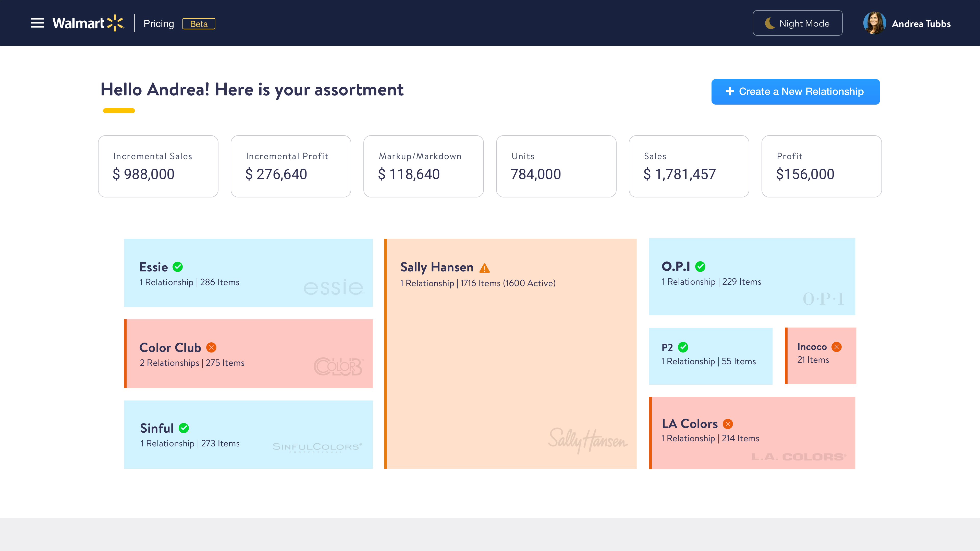Click P2 green check status icon
The image size is (980, 551).
(683, 347)
